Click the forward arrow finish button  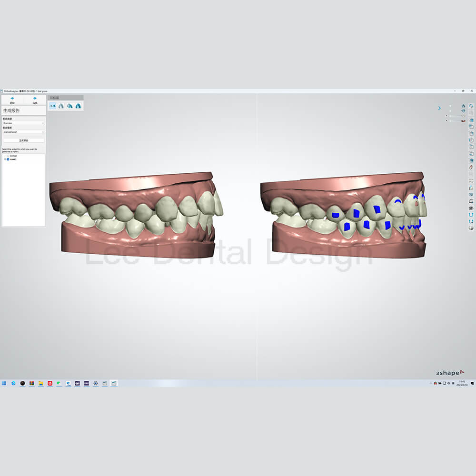pyautogui.click(x=35, y=99)
